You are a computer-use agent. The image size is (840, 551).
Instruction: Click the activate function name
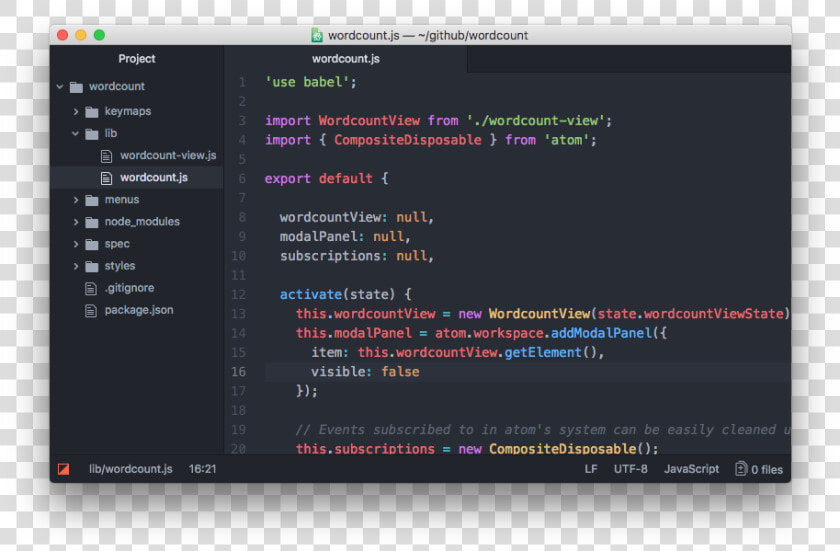[x=311, y=295]
